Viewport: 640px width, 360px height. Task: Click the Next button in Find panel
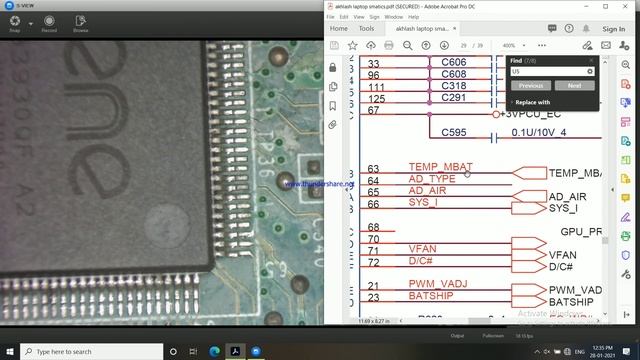[574, 86]
